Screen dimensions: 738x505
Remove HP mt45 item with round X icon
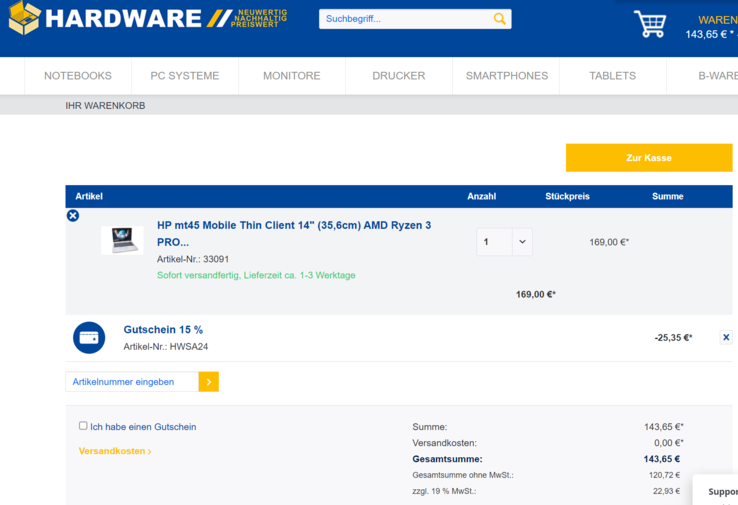click(73, 216)
